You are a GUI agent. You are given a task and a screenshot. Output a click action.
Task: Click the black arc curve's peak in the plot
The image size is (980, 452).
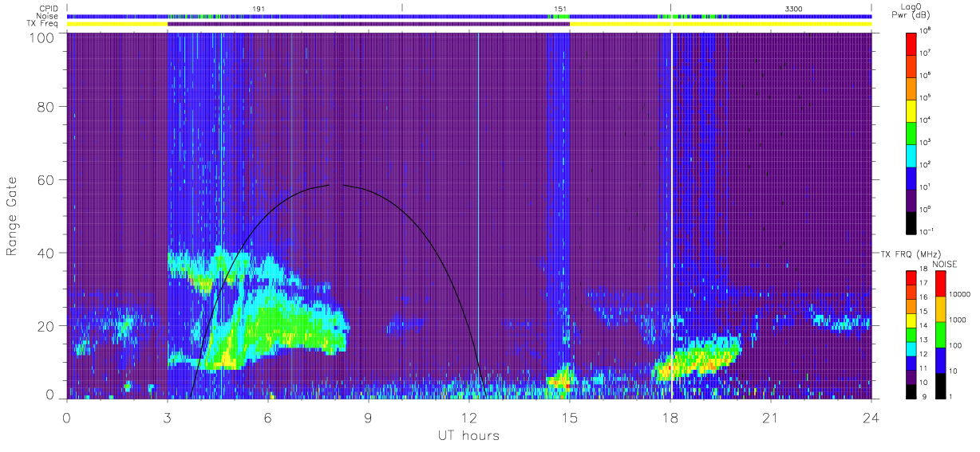335,184
